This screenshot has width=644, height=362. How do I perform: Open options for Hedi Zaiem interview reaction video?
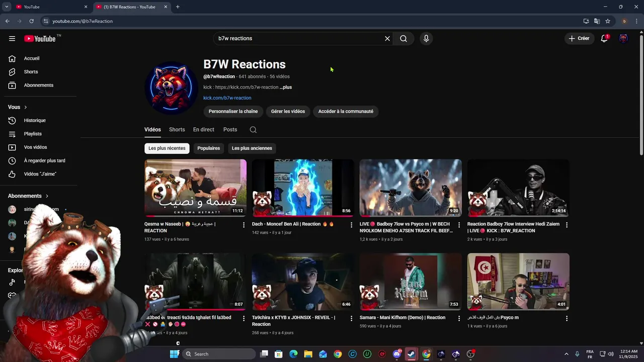[567, 225]
